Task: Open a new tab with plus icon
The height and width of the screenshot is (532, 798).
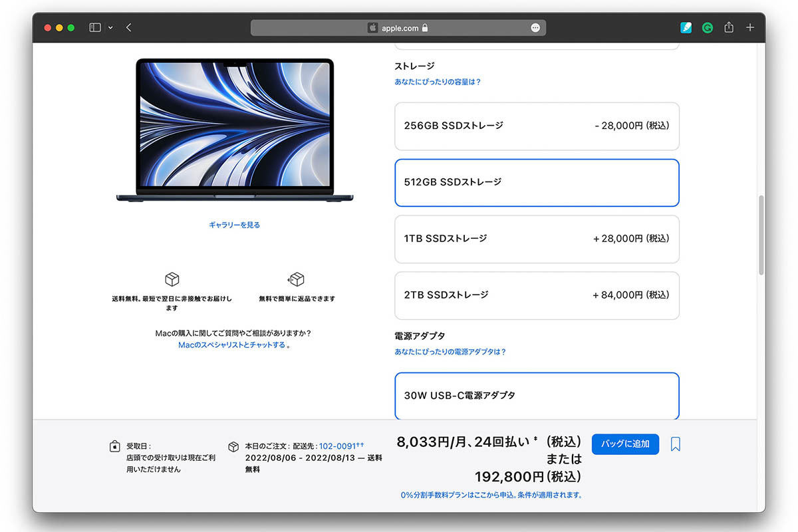Action: pyautogui.click(x=750, y=28)
